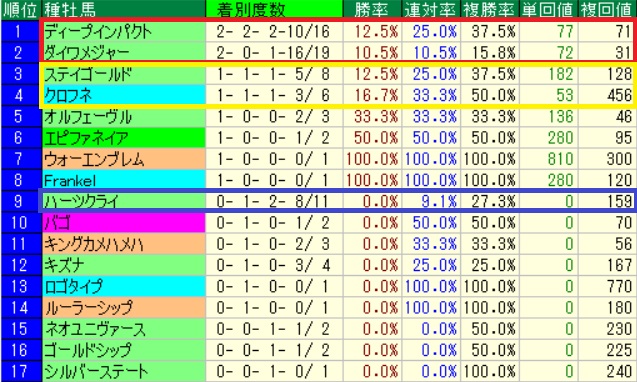The width and height of the screenshot is (637, 382).
Task: Click the 順位 column header
Action: point(21,10)
